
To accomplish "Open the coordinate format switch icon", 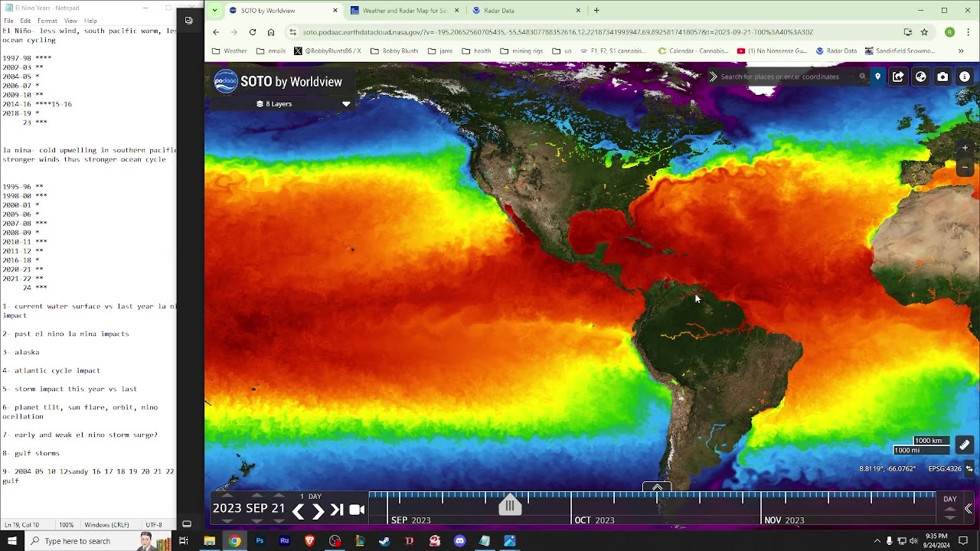I will click(969, 469).
